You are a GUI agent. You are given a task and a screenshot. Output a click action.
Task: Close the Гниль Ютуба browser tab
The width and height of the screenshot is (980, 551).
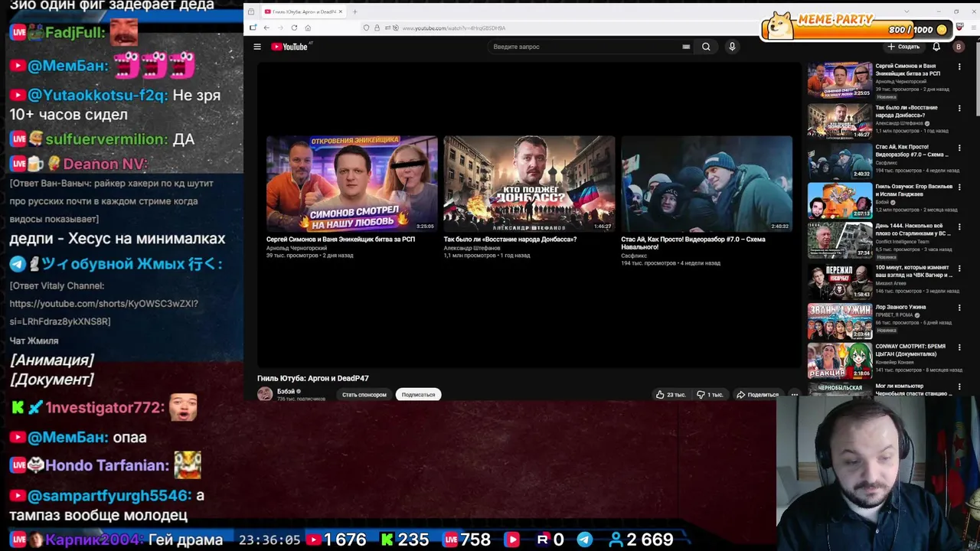[341, 11]
